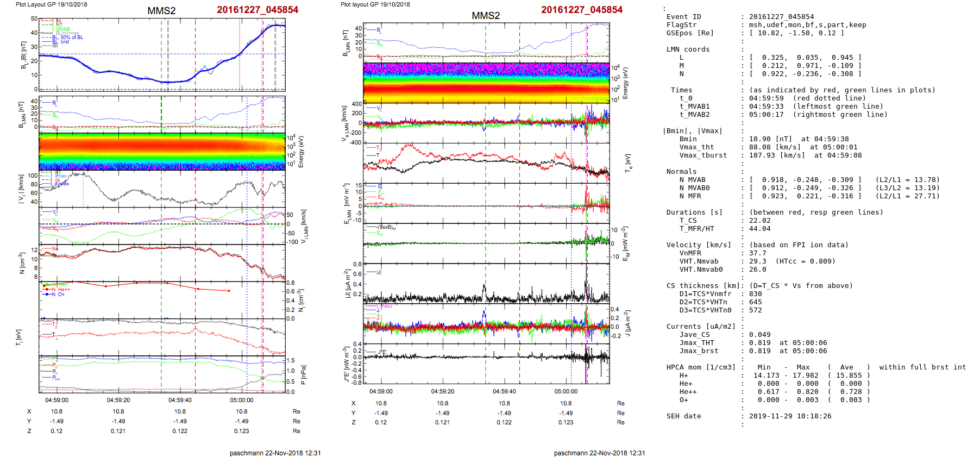
Task: Click the MMS2 title above the left plot
Action: coord(161,11)
